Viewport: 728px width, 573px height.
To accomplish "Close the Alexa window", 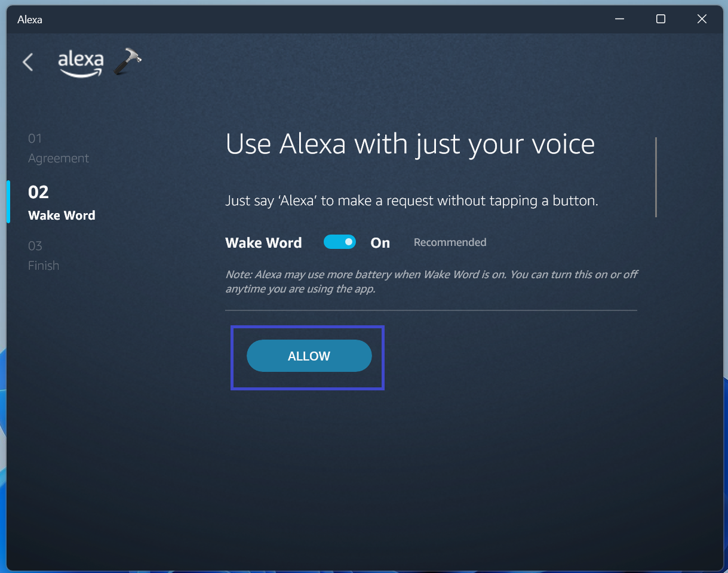I will tap(702, 19).
